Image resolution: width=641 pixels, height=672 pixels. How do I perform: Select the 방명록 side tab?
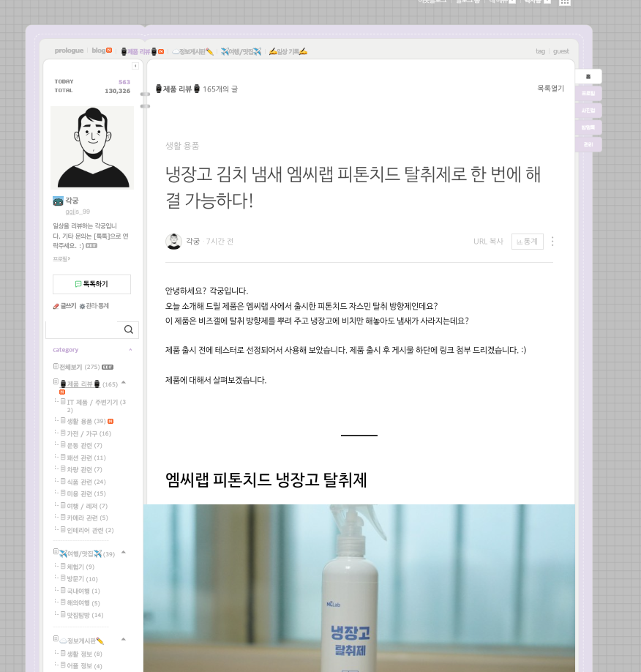click(588, 127)
